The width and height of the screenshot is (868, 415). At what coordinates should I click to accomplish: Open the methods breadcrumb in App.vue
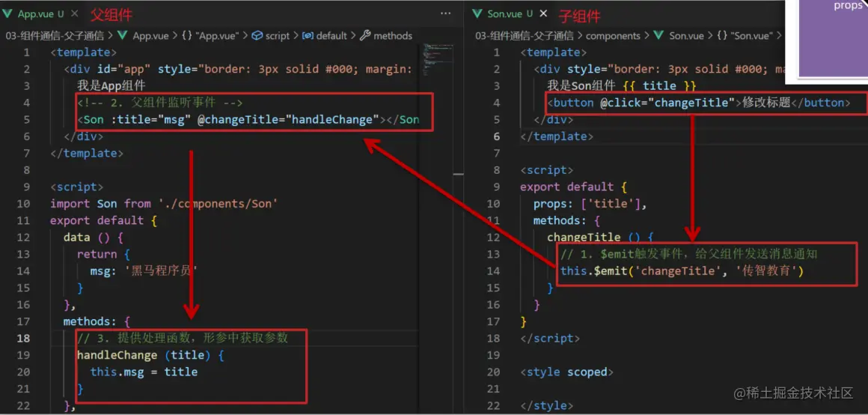393,36
